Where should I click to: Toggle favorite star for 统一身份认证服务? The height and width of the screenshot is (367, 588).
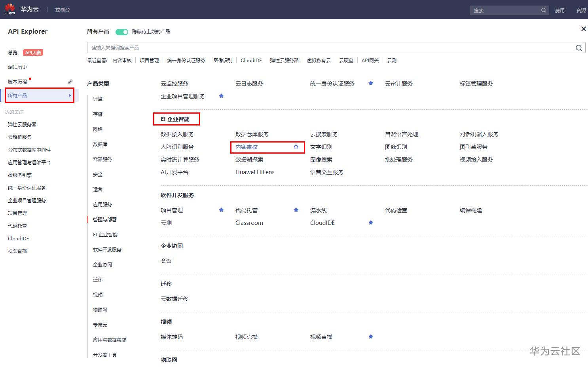371,83
